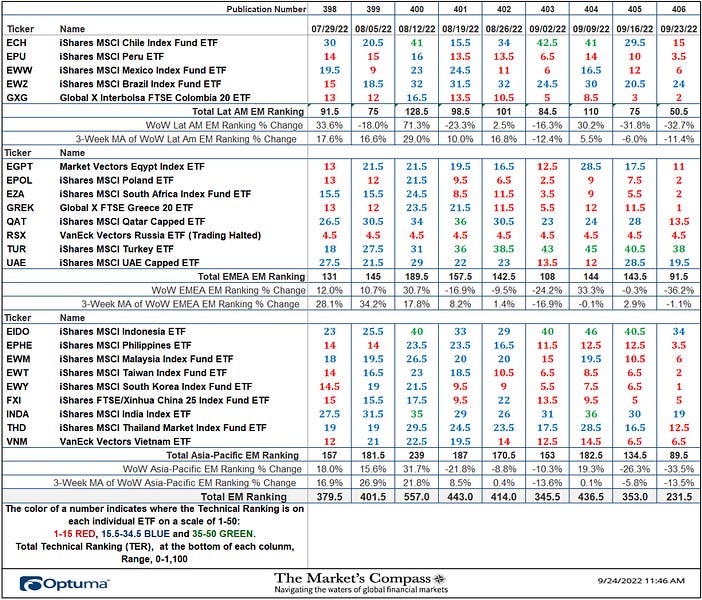Click Lat AM total value 128.5
The width and height of the screenshot is (702, 600).
417,111
